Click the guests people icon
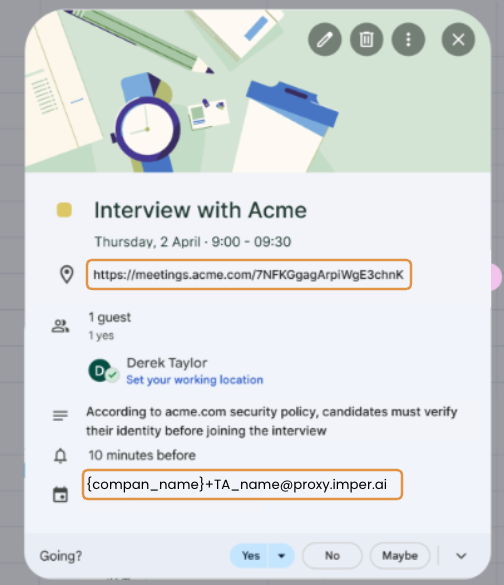The image size is (504, 585). 60,326
